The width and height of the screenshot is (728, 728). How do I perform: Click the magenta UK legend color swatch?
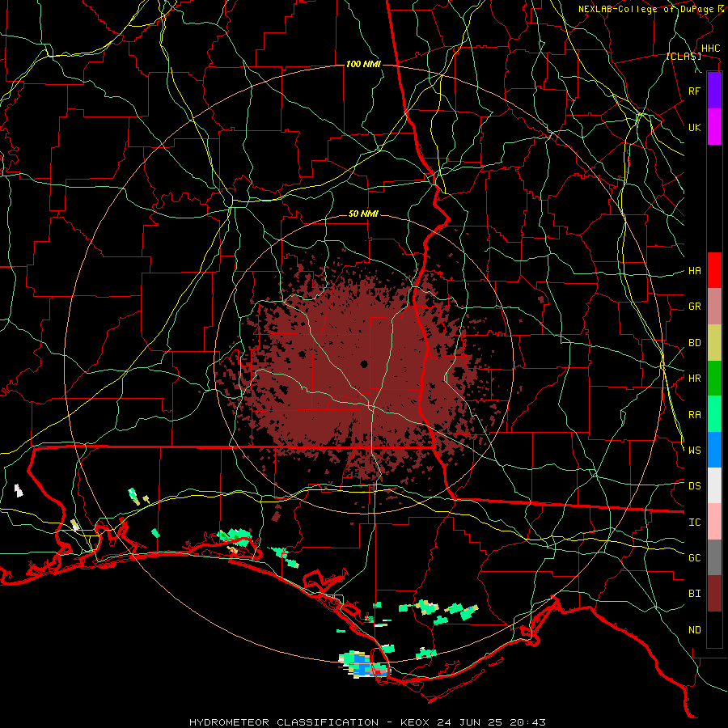[x=714, y=126]
